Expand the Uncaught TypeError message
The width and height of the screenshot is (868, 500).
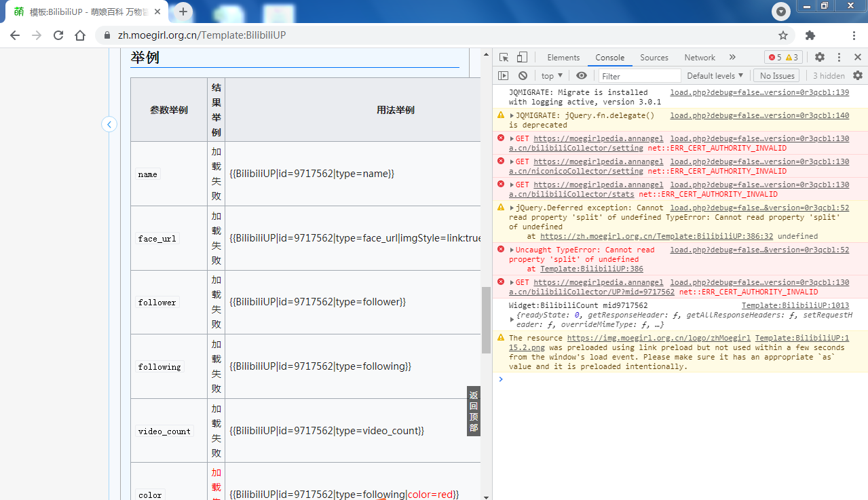pyautogui.click(x=512, y=250)
